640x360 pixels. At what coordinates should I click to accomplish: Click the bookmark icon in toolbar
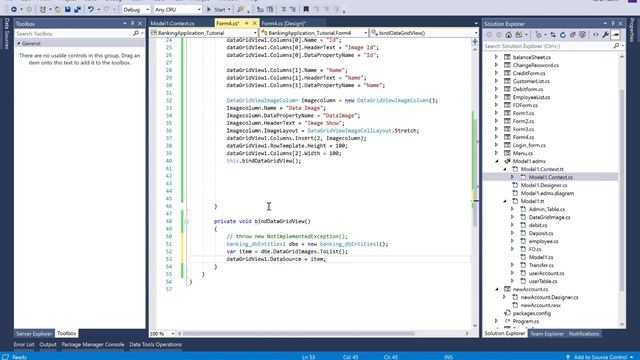(306, 9)
